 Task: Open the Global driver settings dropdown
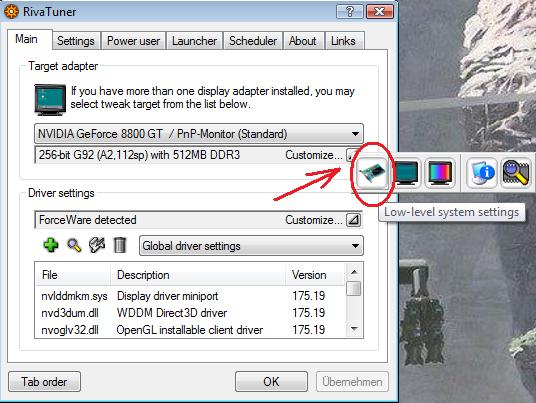tap(251, 246)
